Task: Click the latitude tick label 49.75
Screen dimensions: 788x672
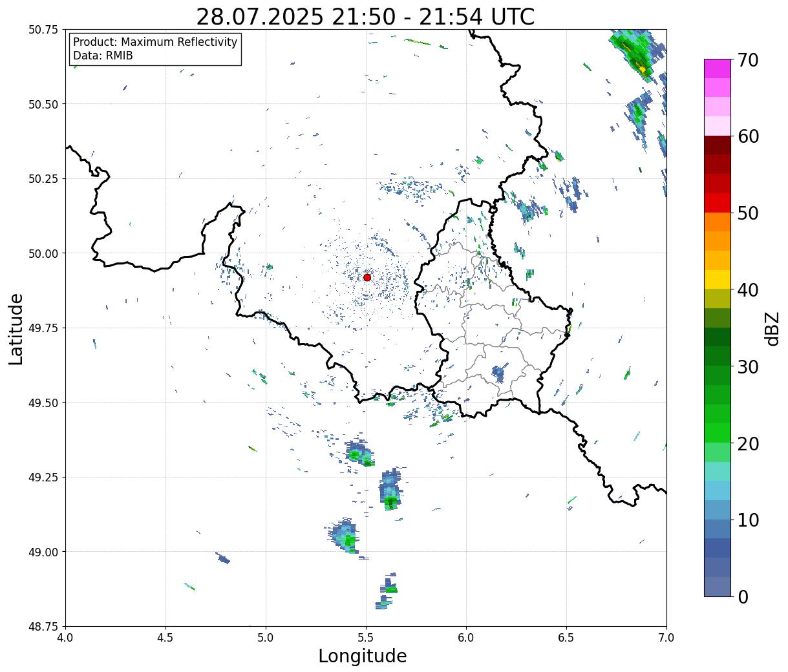Action: pyautogui.click(x=43, y=328)
